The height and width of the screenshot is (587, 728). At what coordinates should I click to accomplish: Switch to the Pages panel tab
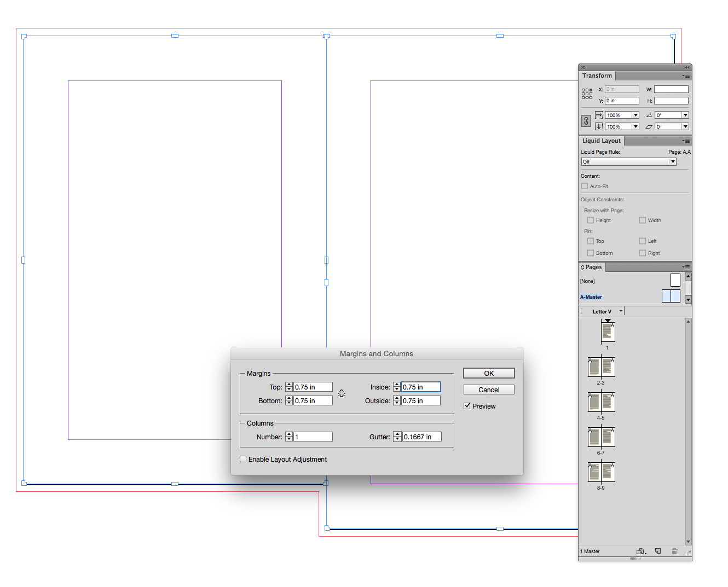coord(593,267)
